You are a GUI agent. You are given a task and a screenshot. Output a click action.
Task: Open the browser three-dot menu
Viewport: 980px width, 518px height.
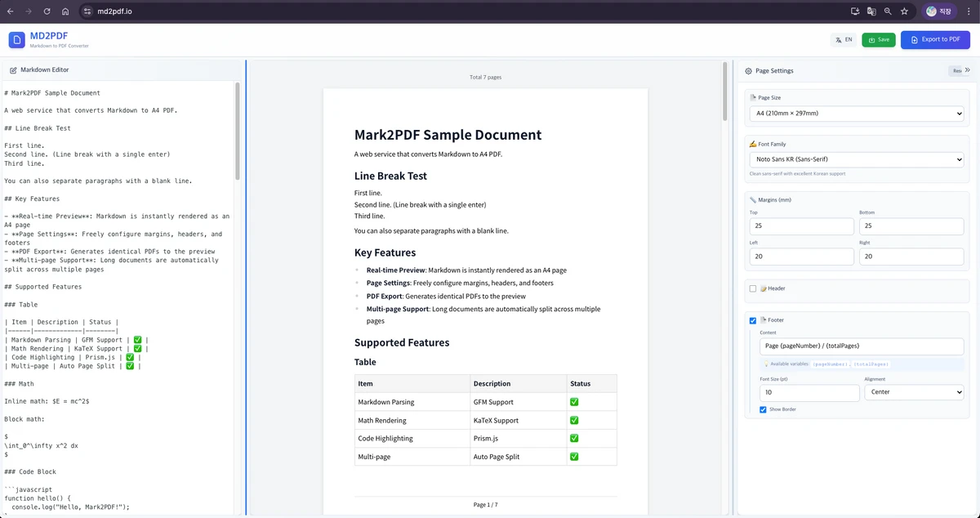970,11
